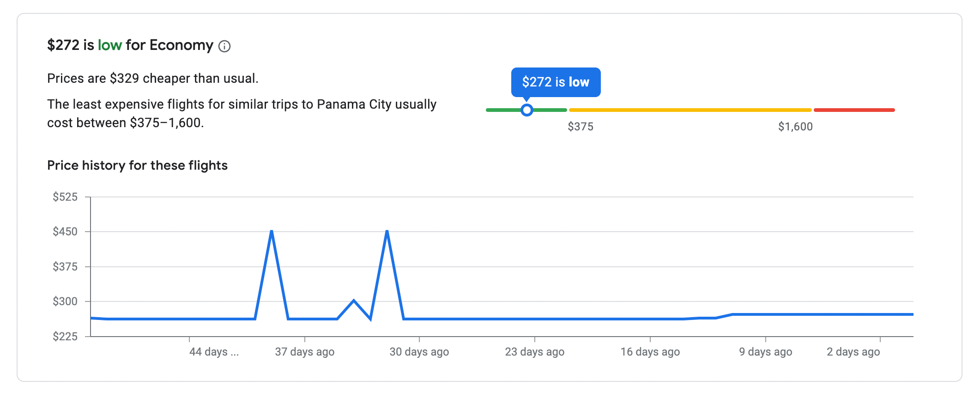Click the first $450 spike peak in the chart
The height and width of the screenshot is (393, 980).
click(x=272, y=231)
